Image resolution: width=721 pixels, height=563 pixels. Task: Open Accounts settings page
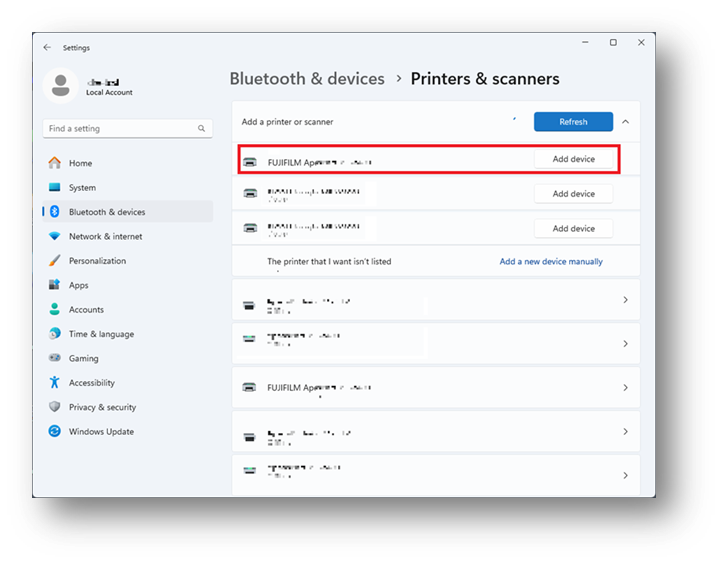coord(86,310)
